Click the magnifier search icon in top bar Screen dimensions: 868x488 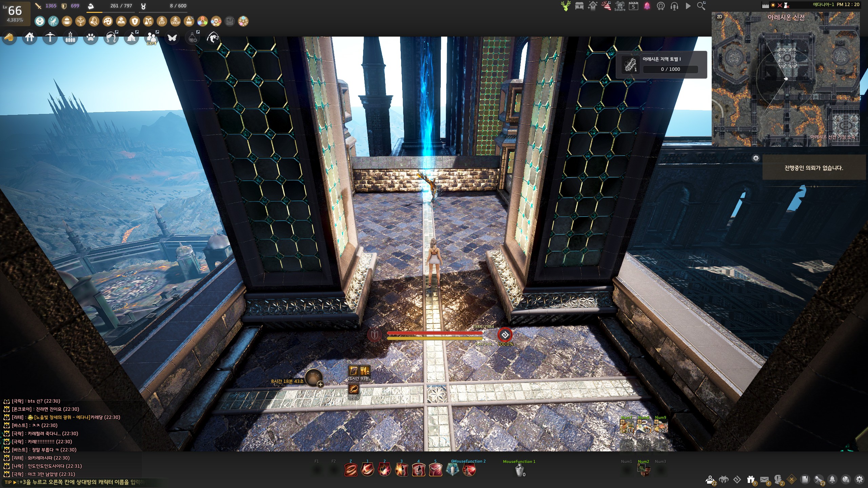(x=701, y=6)
